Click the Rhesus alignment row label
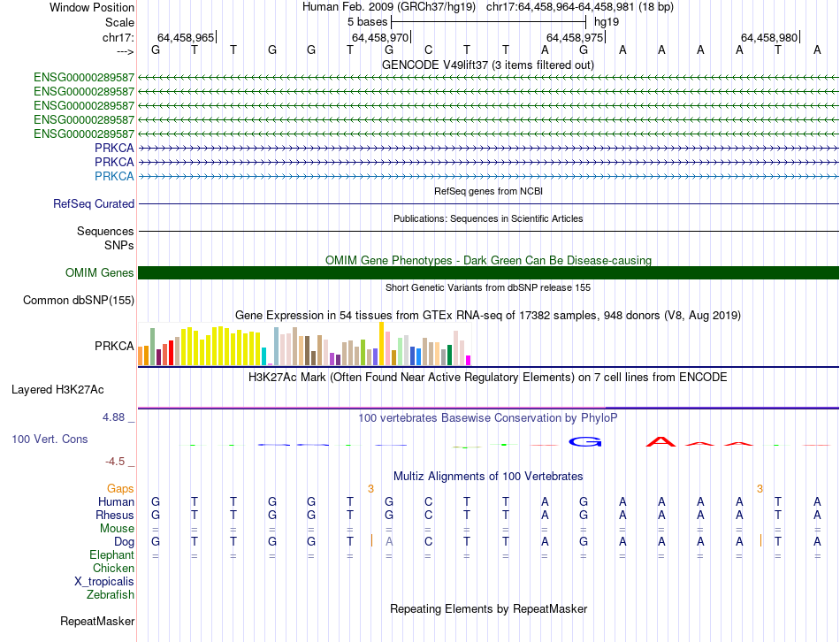The width and height of the screenshot is (840, 642). click(x=115, y=515)
